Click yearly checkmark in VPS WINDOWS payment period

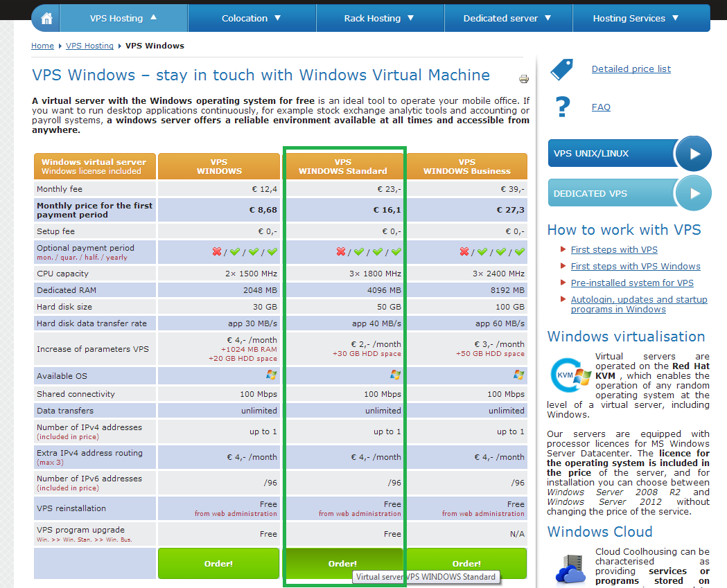[x=272, y=251]
